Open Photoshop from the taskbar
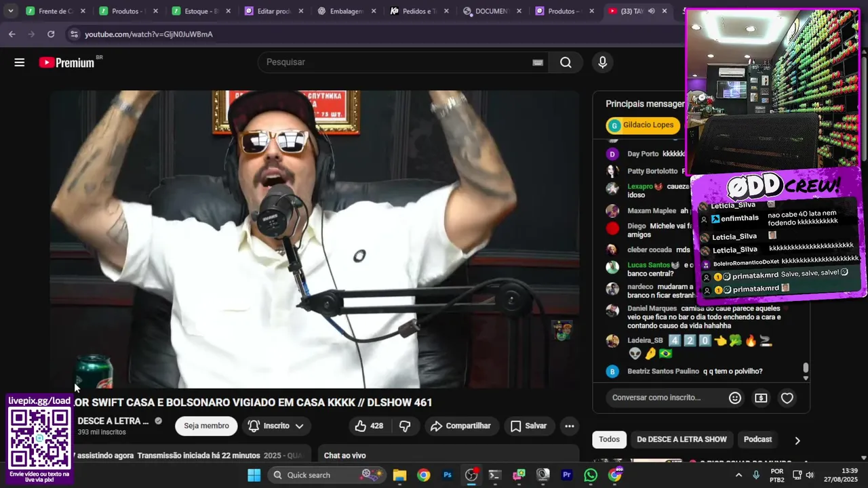Screen dimensions: 868x488 click(448, 475)
